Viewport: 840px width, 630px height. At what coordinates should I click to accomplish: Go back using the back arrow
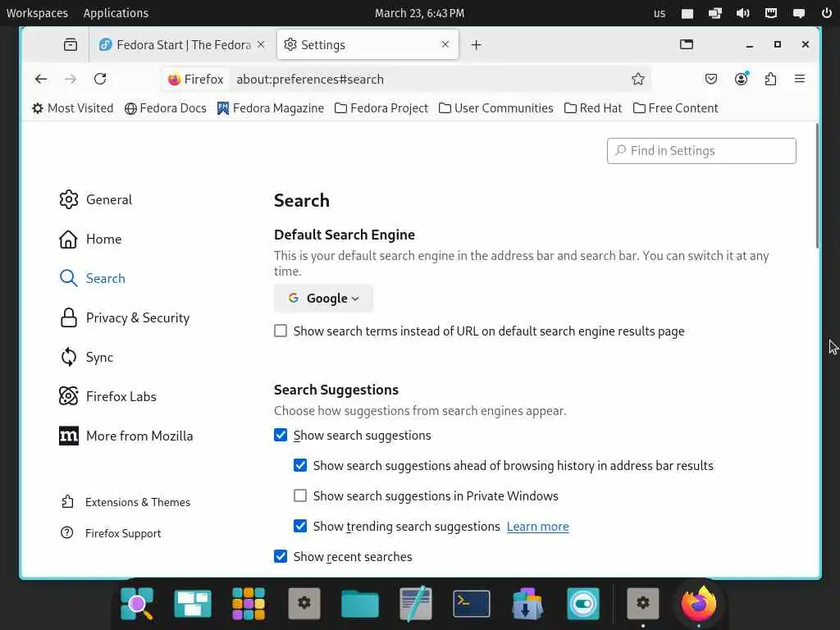point(41,80)
